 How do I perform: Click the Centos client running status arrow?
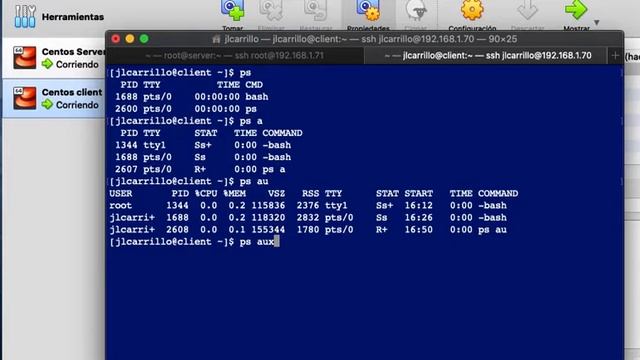click(47, 104)
